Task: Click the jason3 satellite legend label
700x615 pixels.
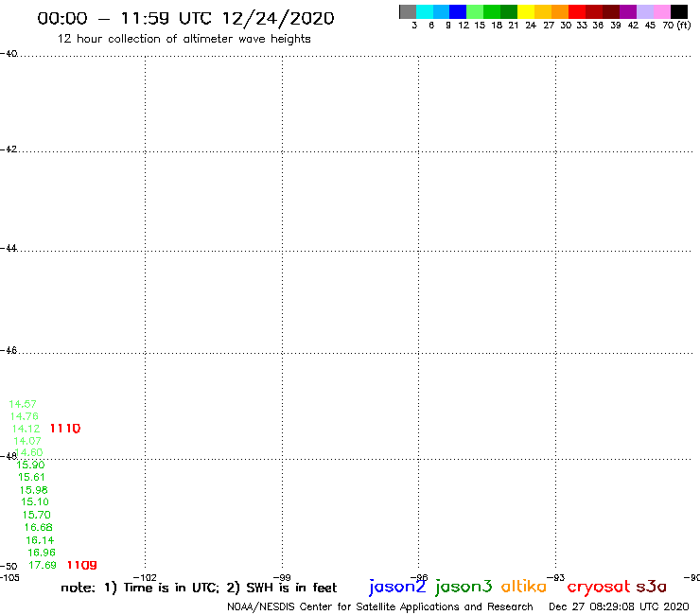Action: click(x=464, y=587)
